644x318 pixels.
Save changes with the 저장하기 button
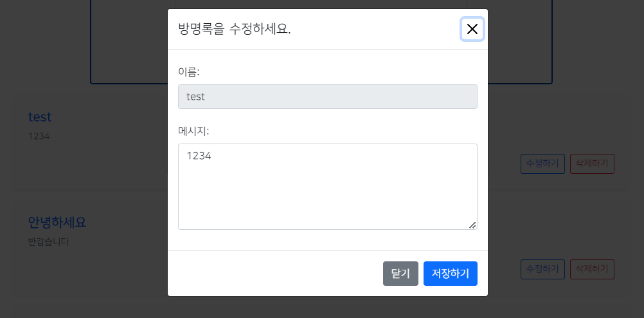(x=450, y=274)
